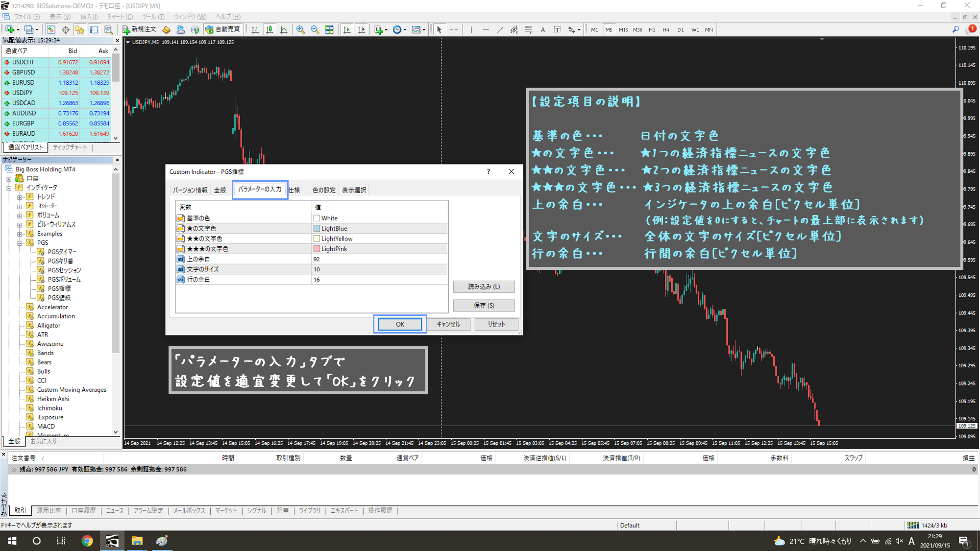Click the zoom out magnifier icon
Screen dimensions: 980x551
click(315, 30)
